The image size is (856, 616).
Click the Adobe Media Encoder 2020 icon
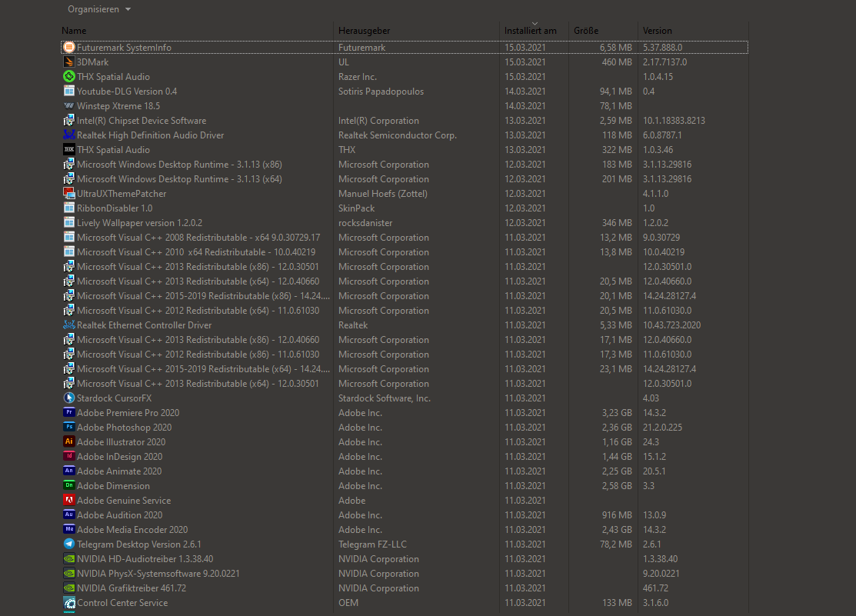click(68, 530)
